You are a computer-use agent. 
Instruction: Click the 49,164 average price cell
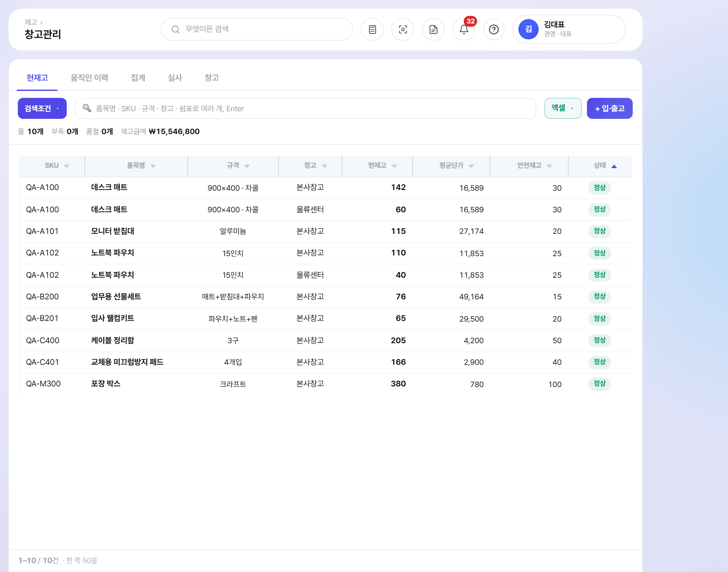471,297
